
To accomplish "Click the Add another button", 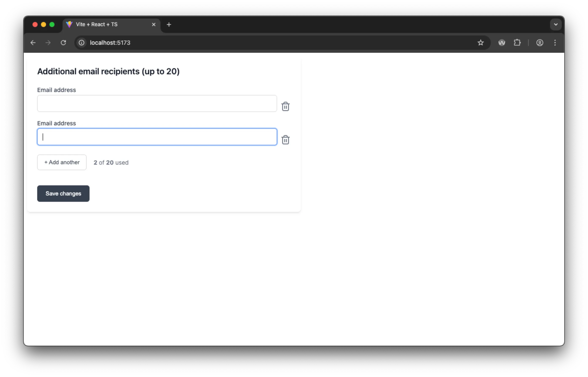I will coord(62,162).
